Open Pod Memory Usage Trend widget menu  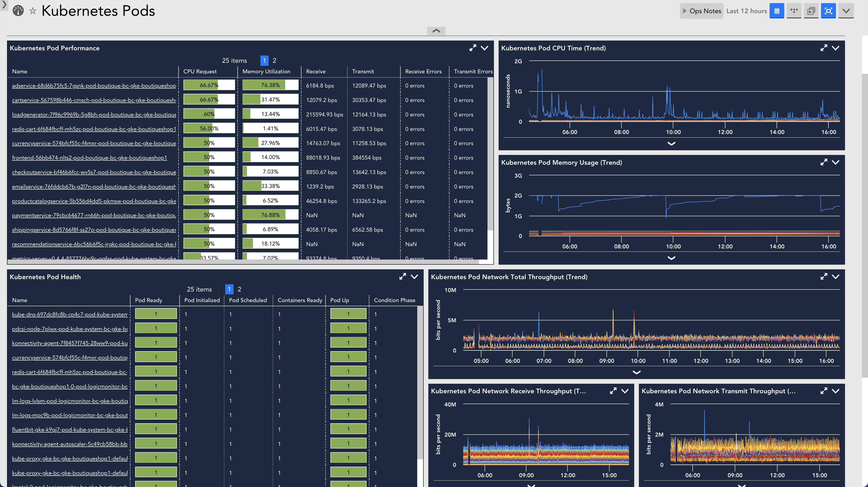click(x=836, y=162)
